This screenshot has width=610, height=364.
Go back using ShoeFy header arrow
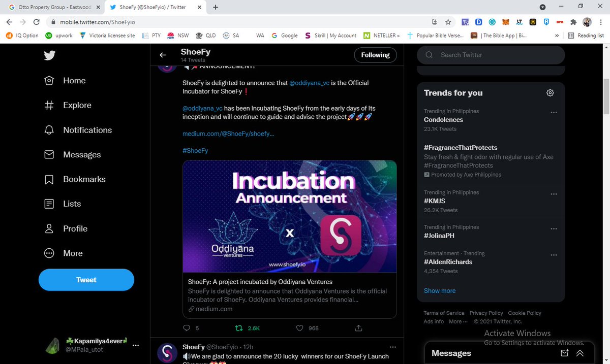[x=163, y=55]
